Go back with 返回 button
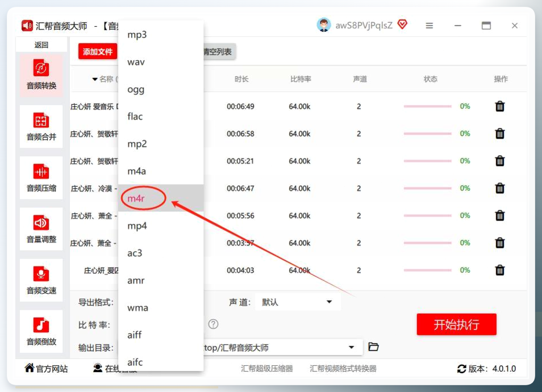Viewport: 542px width, 392px height. 41,45
